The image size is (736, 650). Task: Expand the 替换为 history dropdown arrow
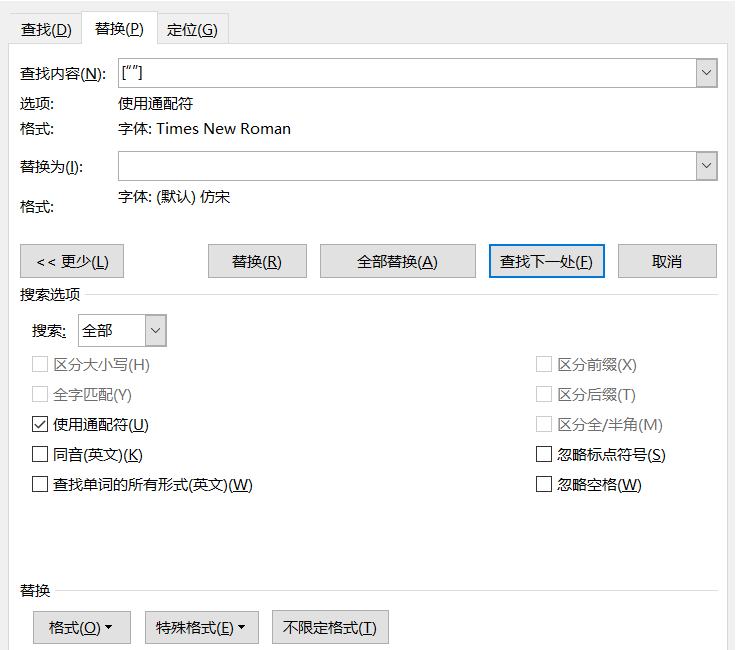tap(707, 166)
